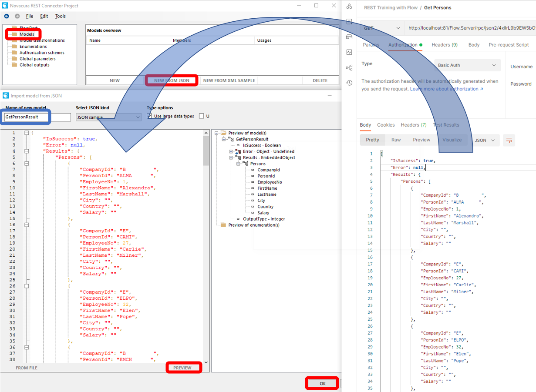Screen dimensions: 536x392
Task: Select the Raw response view
Action: coord(396,140)
